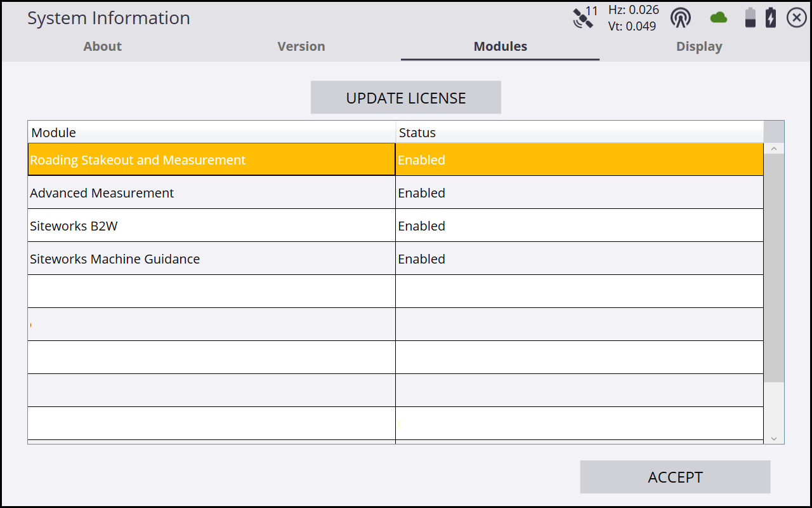Viewport: 812px width, 508px height.
Task: Switch to the About tab
Action: click(102, 46)
